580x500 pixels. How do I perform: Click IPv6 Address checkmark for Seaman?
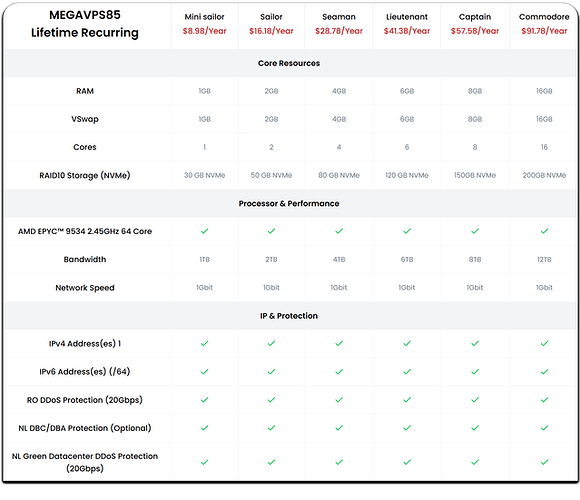pos(339,372)
